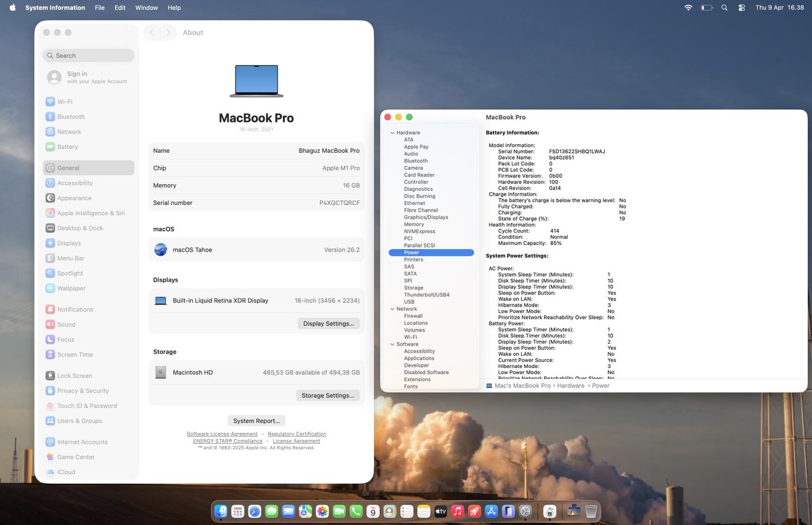Click the Display Settings button
Image resolution: width=812 pixels, height=525 pixels.
pos(328,323)
